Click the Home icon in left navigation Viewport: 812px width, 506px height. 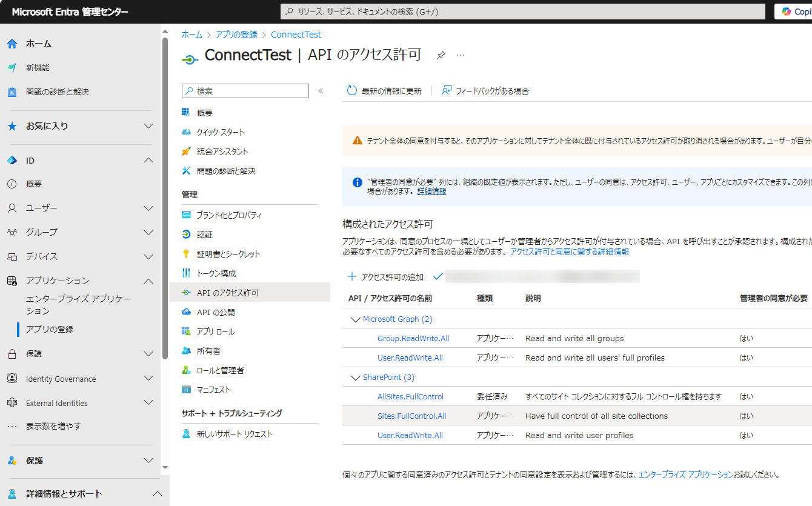12,44
